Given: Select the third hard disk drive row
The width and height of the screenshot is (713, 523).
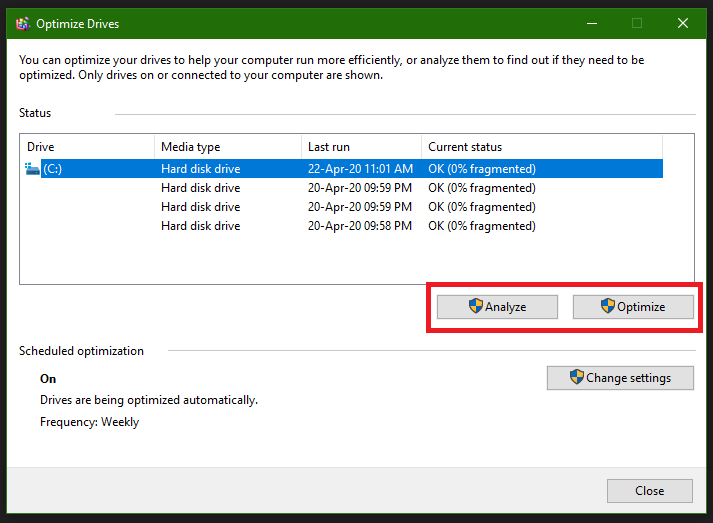Looking at the screenshot, I should pyautogui.click(x=343, y=207).
